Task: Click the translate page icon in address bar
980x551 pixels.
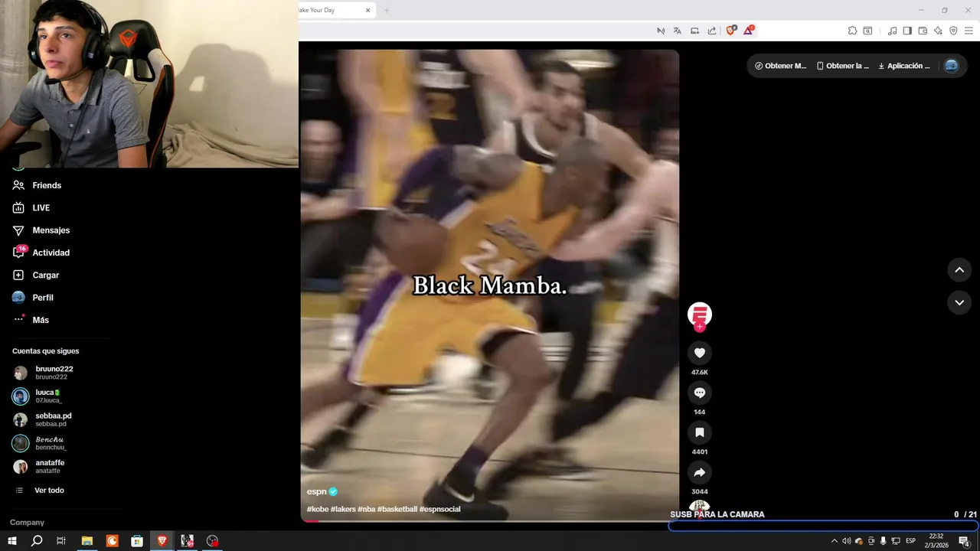Action: 678,31
